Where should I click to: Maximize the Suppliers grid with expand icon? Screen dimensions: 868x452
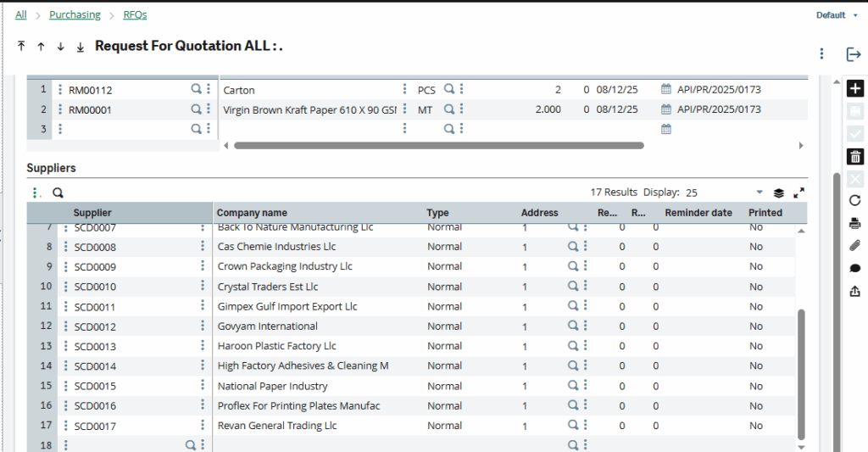tap(798, 193)
